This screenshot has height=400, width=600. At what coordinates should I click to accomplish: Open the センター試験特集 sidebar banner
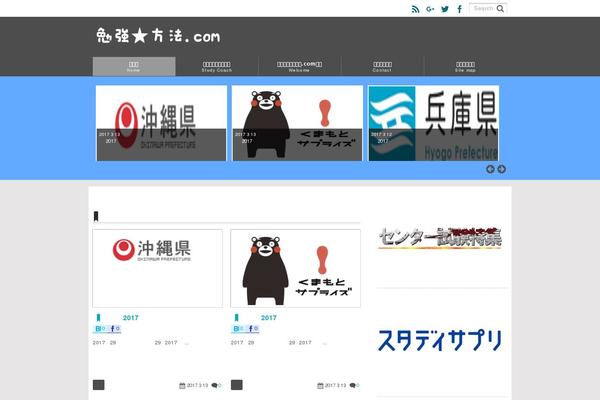(x=440, y=238)
